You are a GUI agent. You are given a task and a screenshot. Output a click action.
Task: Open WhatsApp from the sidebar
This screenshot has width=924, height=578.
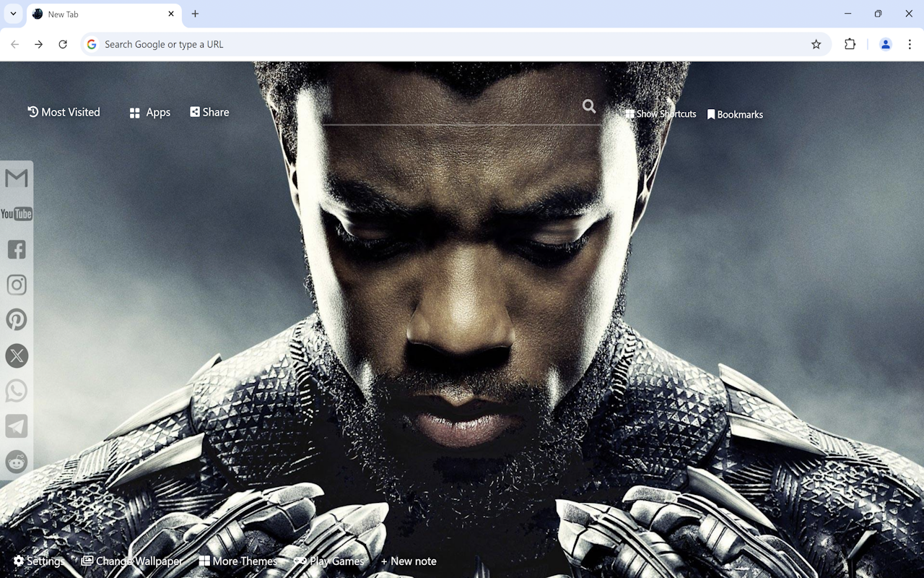17,391
